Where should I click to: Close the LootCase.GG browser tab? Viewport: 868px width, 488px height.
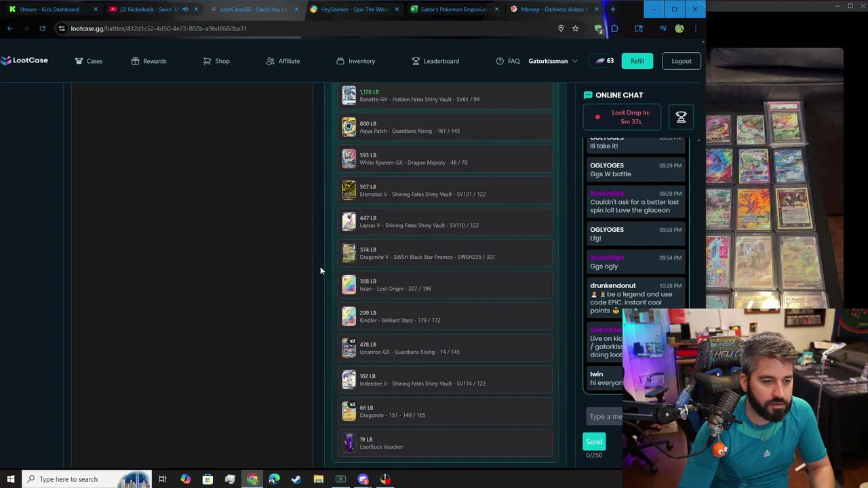296,9
